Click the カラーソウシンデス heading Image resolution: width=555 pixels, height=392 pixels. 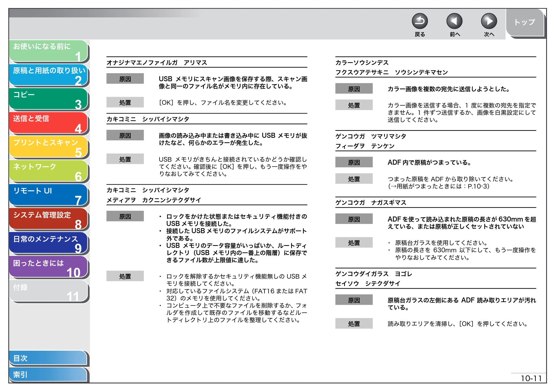coord(362,63)
